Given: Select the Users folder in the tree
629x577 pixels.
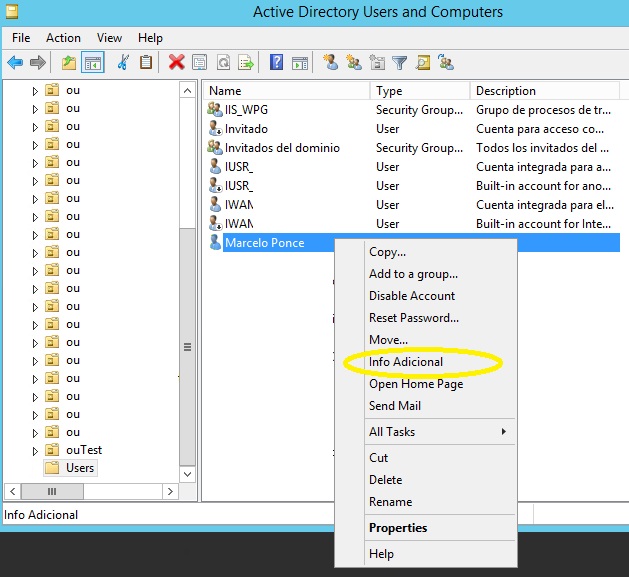Looking at the screenshot, I should pos(80,468).
